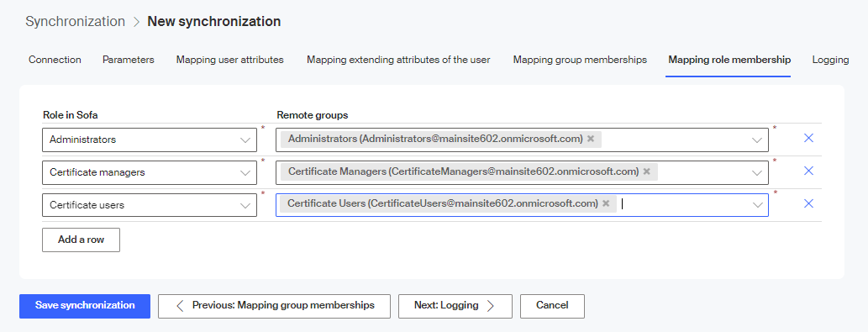
Task: Open the Logging tab
Action: coord(830,60)
